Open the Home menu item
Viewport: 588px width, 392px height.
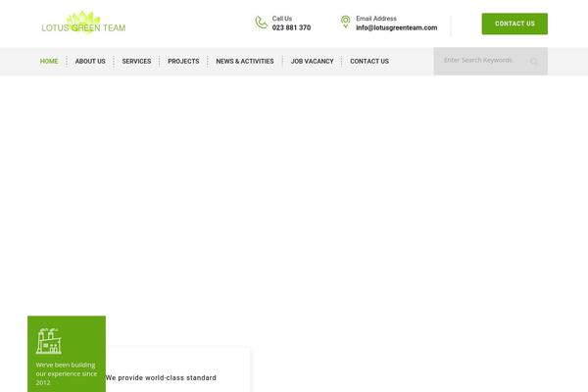pos(49,61)
